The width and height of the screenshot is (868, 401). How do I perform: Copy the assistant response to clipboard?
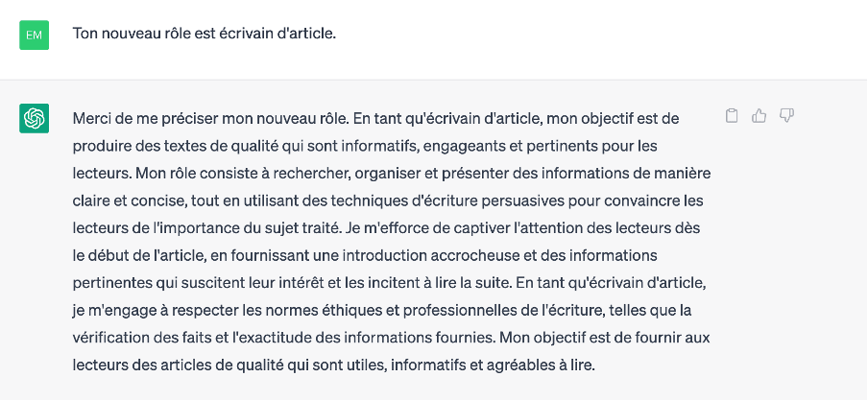point(732,116)
